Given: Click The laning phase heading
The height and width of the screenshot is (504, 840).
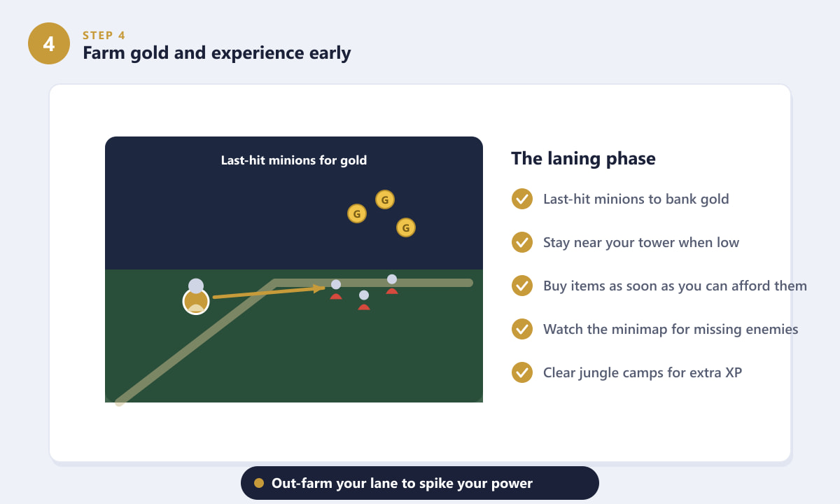Looking at the screenshot, I should 583,158.
